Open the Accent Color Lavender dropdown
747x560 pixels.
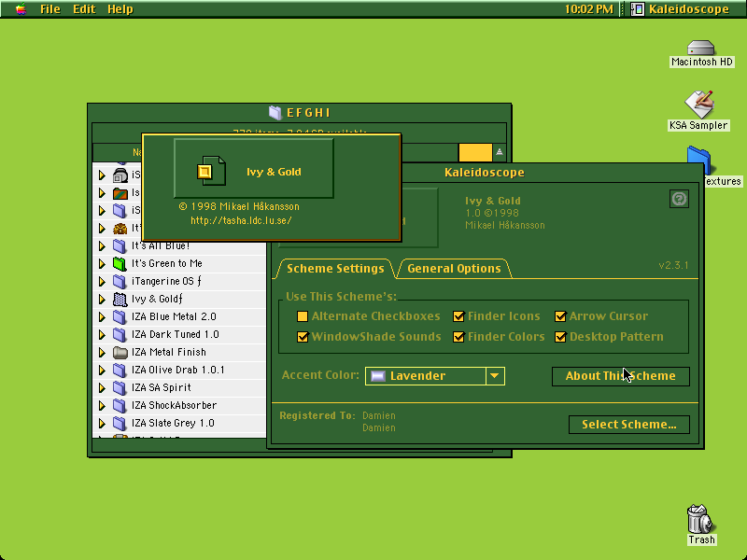coord(434,376)
